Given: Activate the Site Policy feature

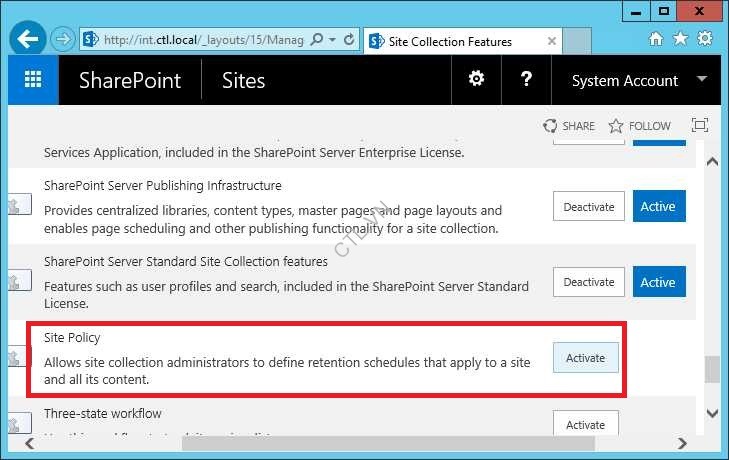Looking at the screenshot, I should pos(585,358).
